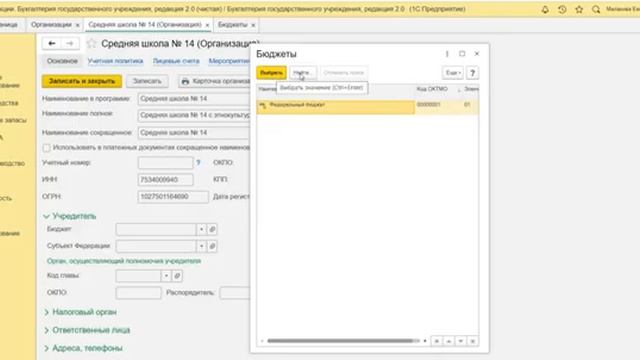
Task: Open the history clock icon
Action: [562, 9]
